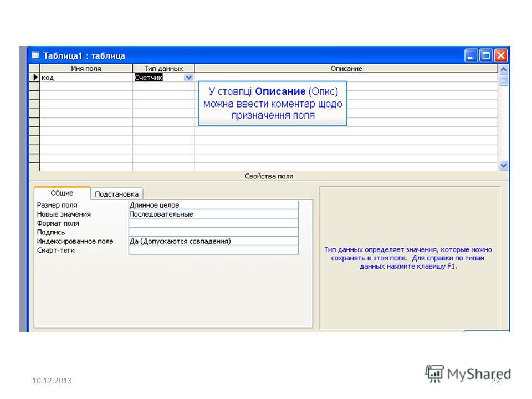Viewport: 532px width, 399px height.
Task: Maximize the Таблица1 window
Action: point(486,55)
